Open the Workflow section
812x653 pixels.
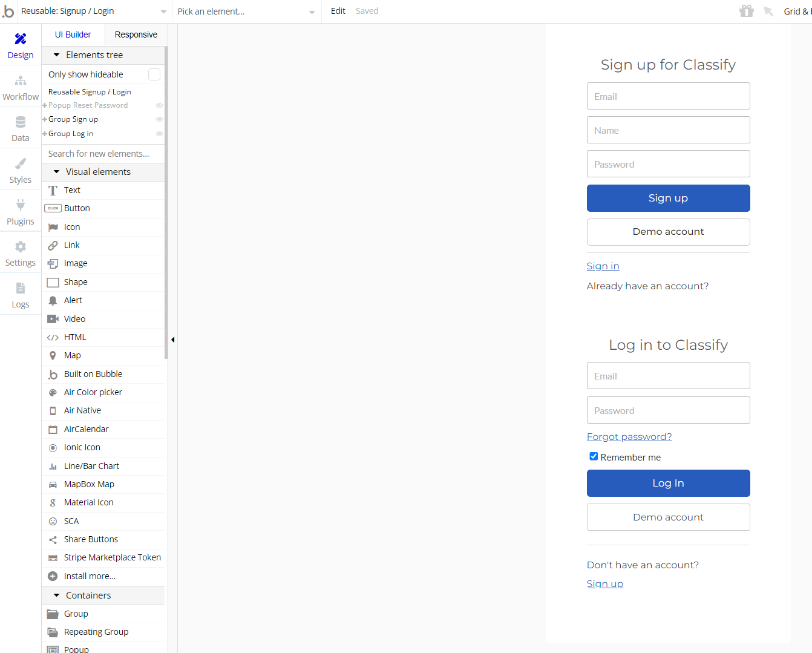(21, 88)
